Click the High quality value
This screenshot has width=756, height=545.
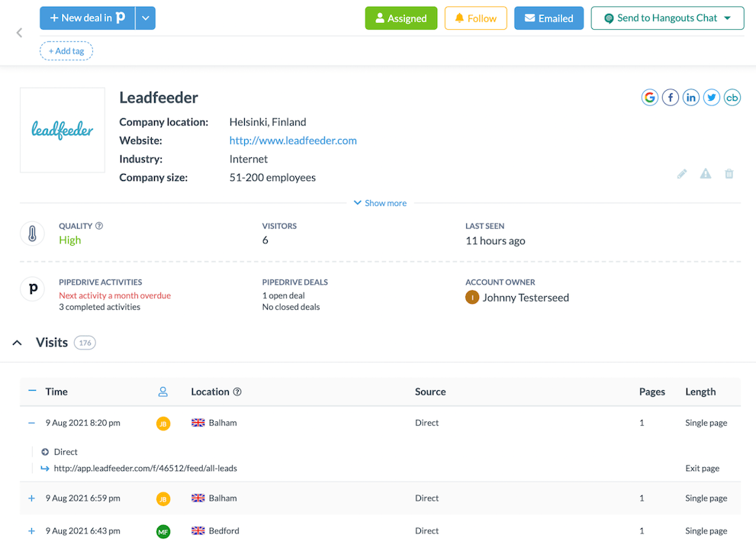click(70, 240)
